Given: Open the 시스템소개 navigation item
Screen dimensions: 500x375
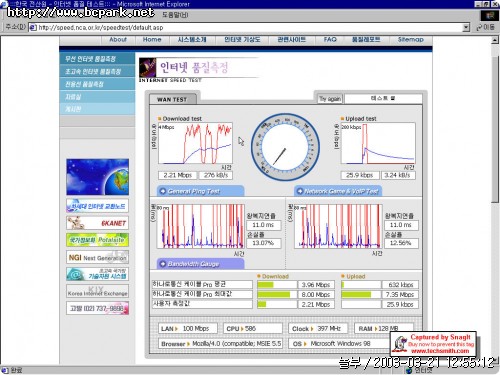Looking at the screenshot, I should (x=192, y=40).
